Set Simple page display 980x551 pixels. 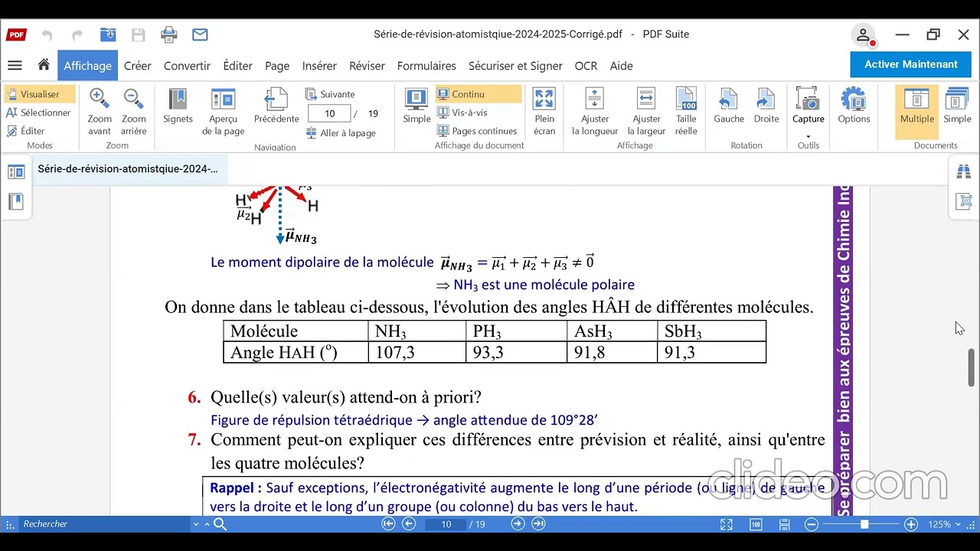[x=416, y=106]
